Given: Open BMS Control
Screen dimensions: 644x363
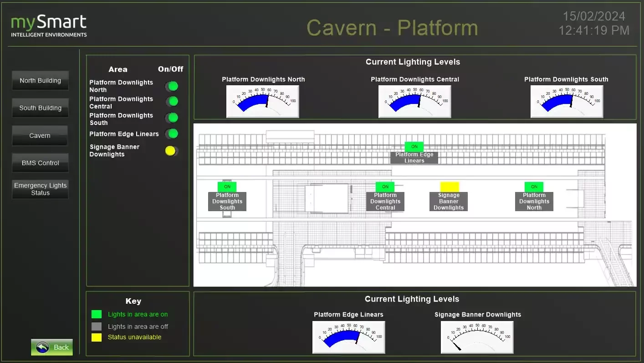Looking at the screenshot, I should [x=40, y=163].
